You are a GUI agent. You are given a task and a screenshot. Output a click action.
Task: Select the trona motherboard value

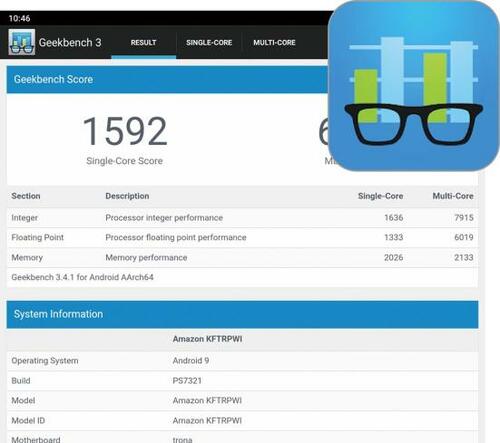[182, 440]
